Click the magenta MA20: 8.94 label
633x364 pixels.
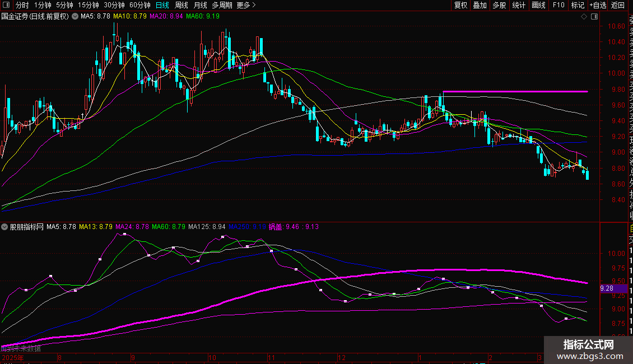click(x=166, y=17)
